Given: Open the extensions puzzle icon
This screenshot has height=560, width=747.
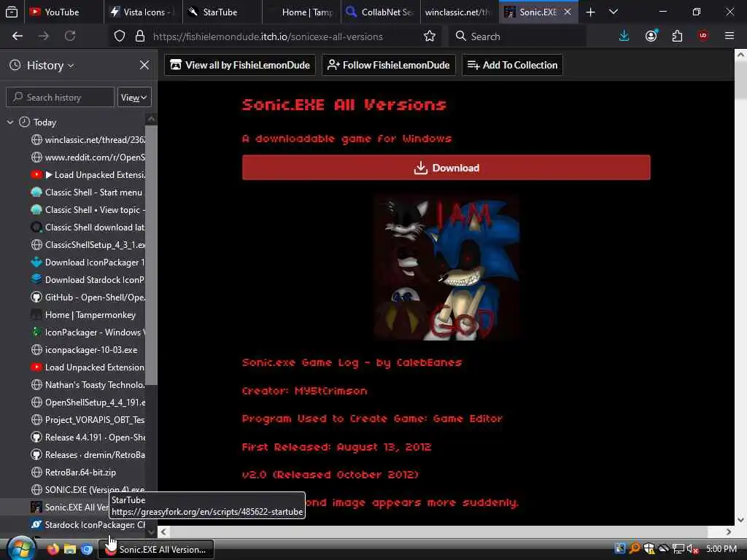Looking at the screenshot, I should tap(677, 36).
